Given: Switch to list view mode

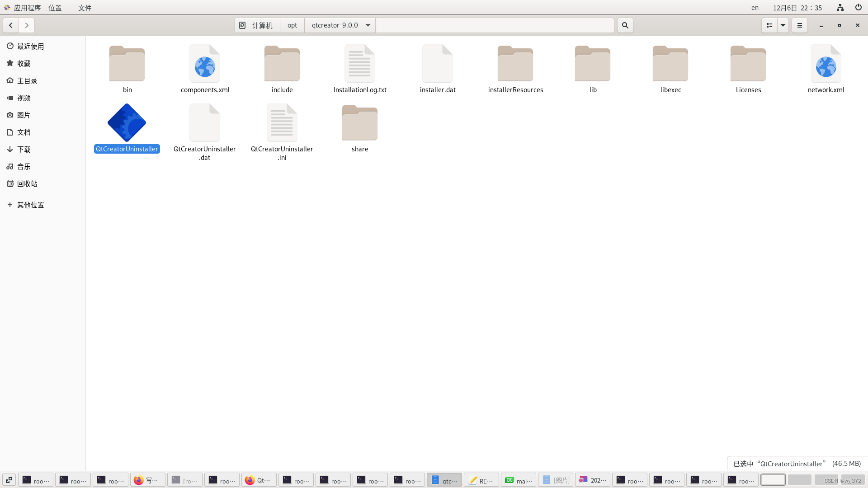Looking at the screenshot, I should point(769,25).
